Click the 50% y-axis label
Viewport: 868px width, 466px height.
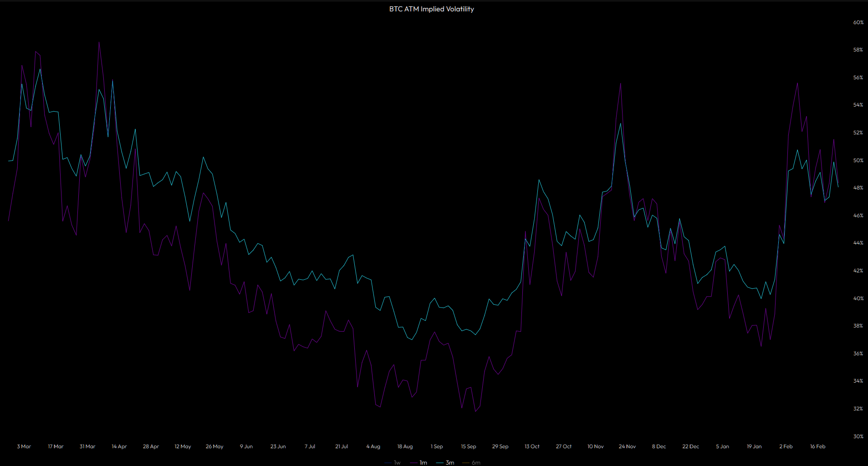(858, 160)
